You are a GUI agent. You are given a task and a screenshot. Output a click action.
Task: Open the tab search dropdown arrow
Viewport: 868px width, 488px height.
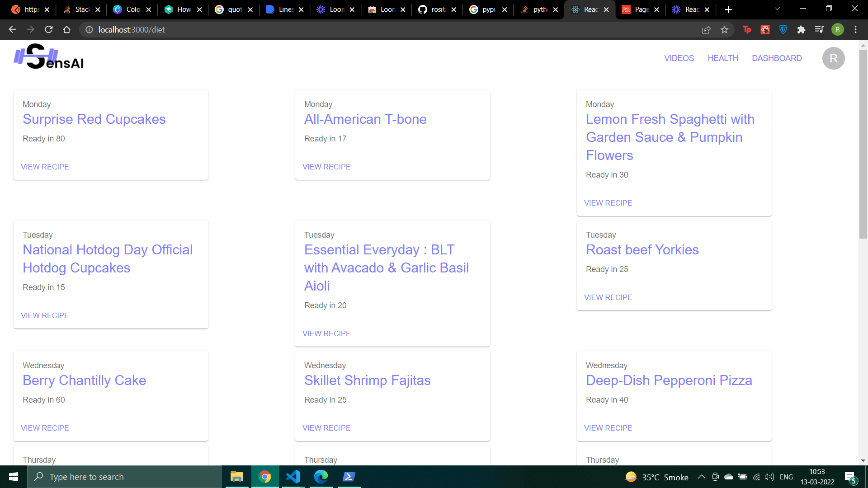point(777,9)
